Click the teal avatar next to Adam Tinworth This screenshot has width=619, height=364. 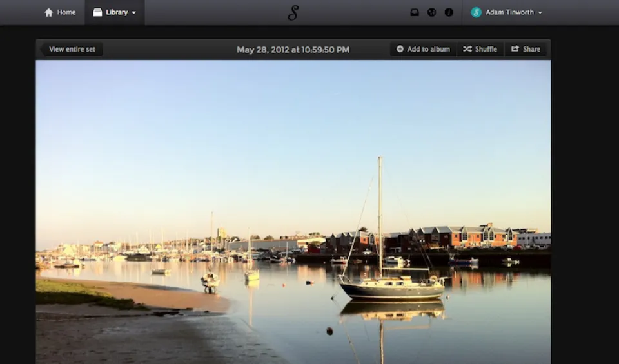click(x=476, y=13)
